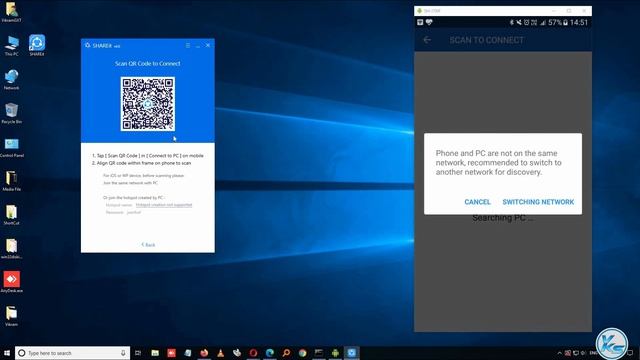This screenshot has height=360, width=640.
Task: Click the Scan QR Code to Connect heading
Action: point(148,64)
